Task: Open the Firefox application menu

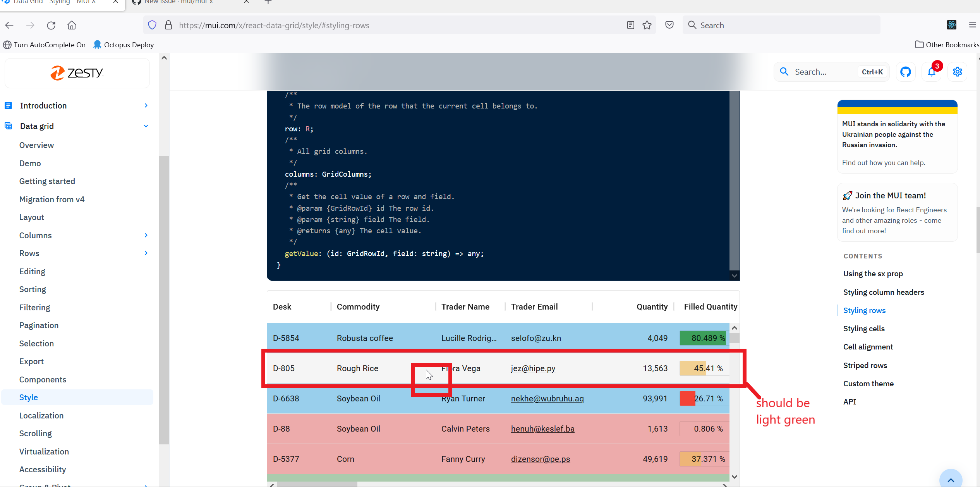Action: (973, 25)
